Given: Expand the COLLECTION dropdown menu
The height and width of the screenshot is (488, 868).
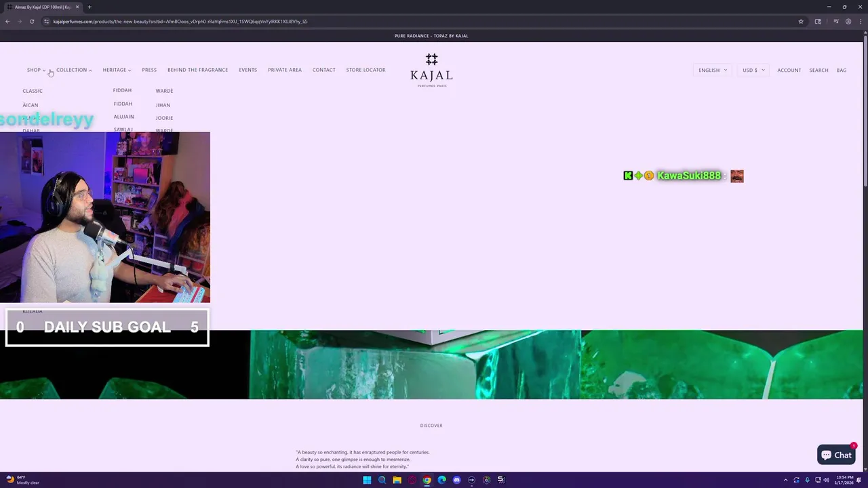Looking at the screenshot, I should [74, 70].
